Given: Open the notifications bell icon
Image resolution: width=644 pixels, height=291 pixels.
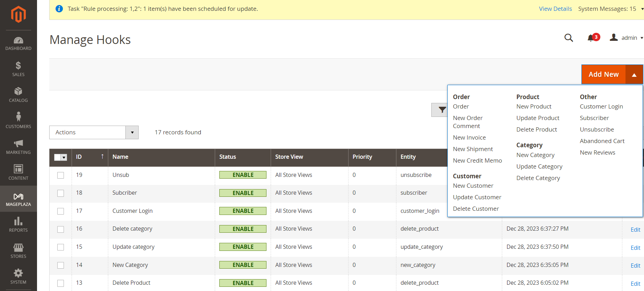Looking at the screenshot, I should pyautogui.click(x=591, y=38).
